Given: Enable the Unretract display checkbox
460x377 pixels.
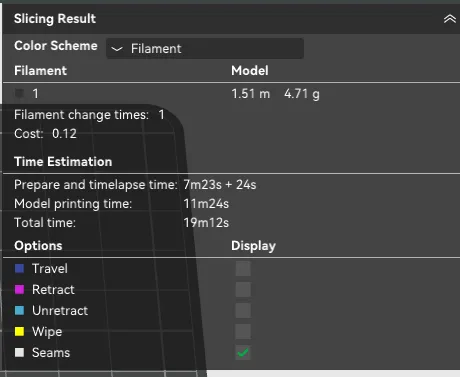Looking at the screenshot, I should 243,310.
